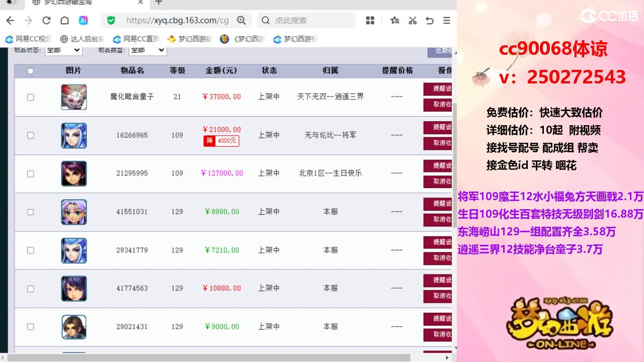Click 提醒设置 for item 21295995
644x362 pixels.
pyautogui.click(x=438, y=165)
